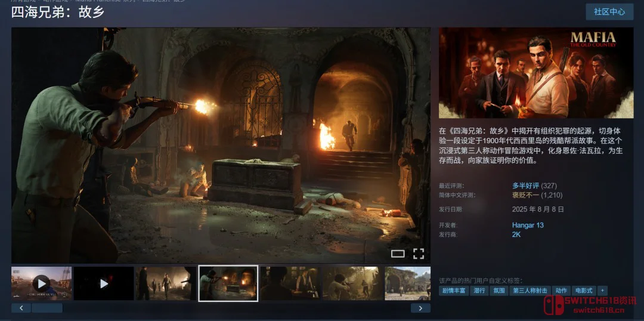
Task: Select thumbnail of sunlit outdoor shootout
Action: 352,283
